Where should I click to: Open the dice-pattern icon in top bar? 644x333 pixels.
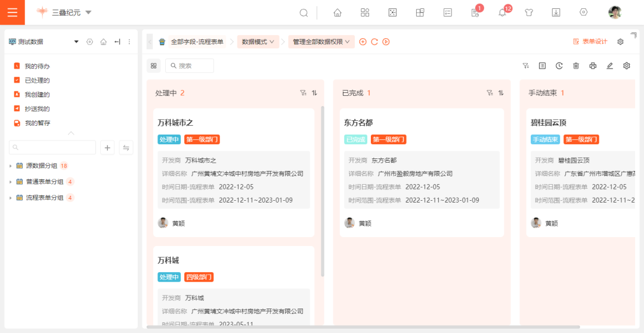pyautogui.click(x=392, y=13)
